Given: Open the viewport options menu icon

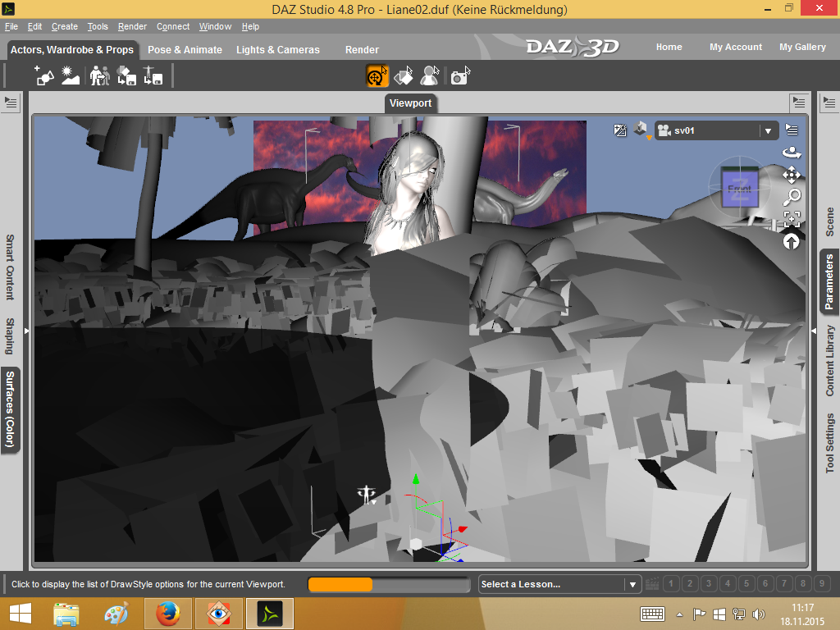Looking at the screenshot, I should [792, 130].
